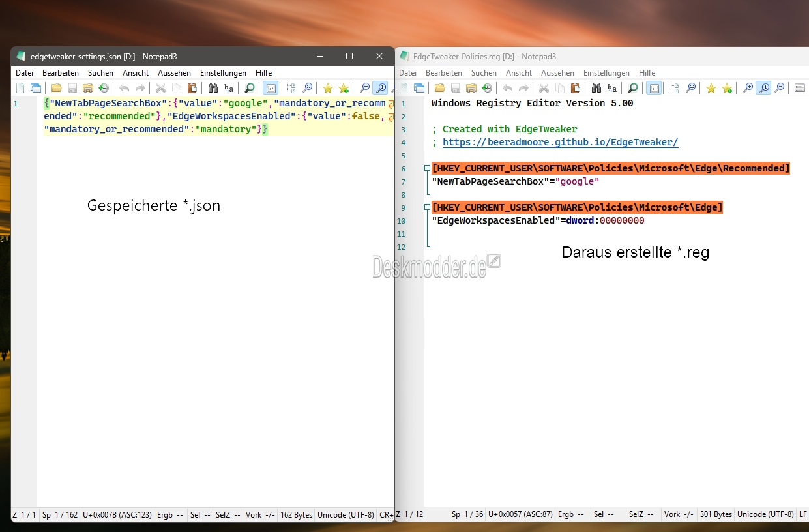Click 'U+0x007B (ASC:123)' in json status bar

click(x=117, y=514)
